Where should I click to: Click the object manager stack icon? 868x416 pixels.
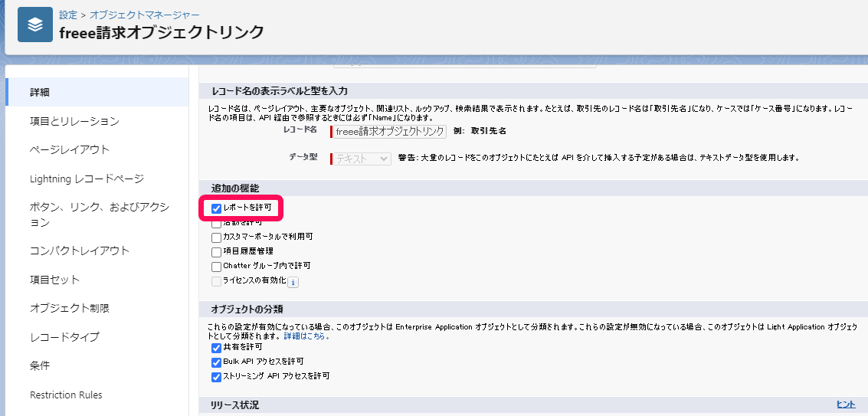(x=35, y=25)
